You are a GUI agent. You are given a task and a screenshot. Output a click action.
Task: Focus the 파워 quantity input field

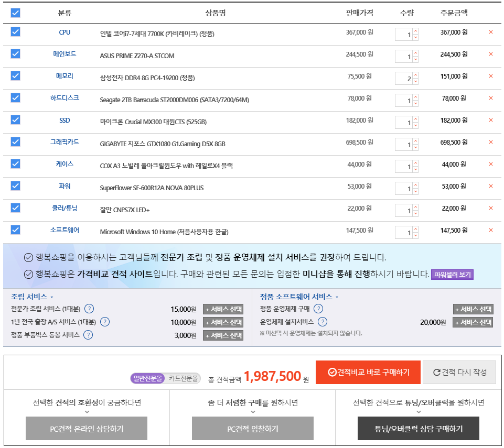click(404, 188)
